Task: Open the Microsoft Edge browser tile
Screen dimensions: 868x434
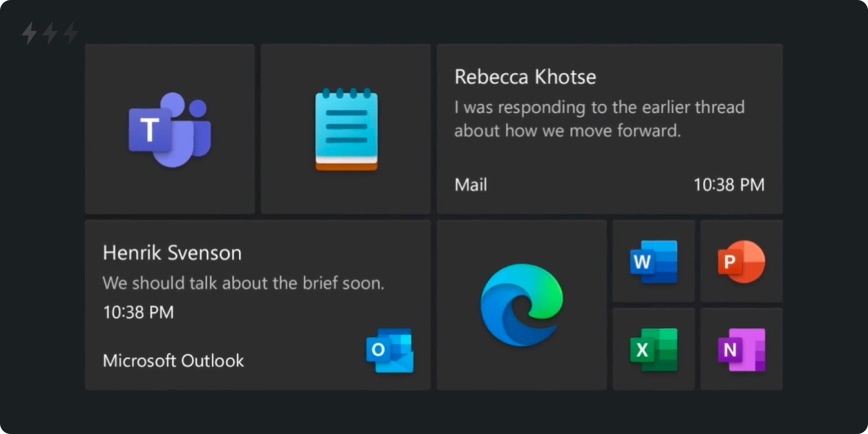Action: [521, 305]
